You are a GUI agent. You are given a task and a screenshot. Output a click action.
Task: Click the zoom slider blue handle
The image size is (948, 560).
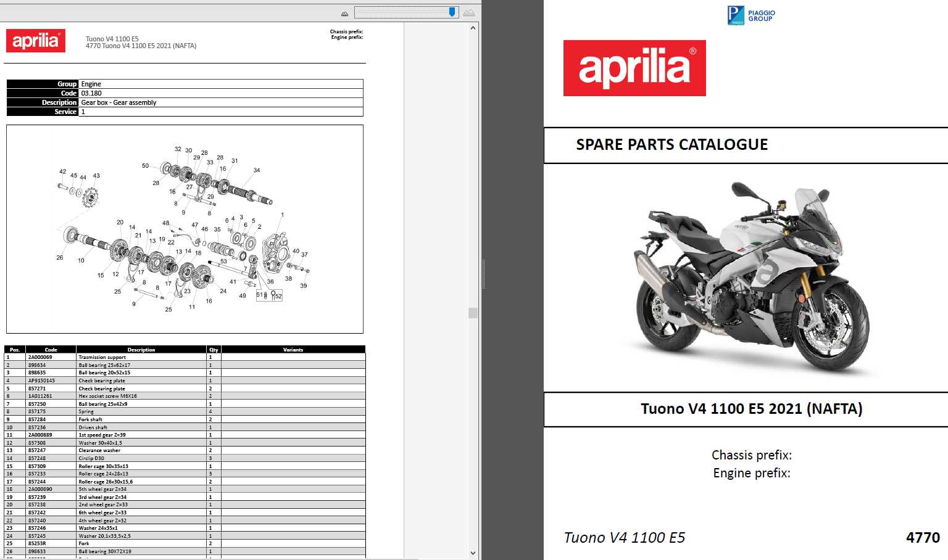(452, 12)
